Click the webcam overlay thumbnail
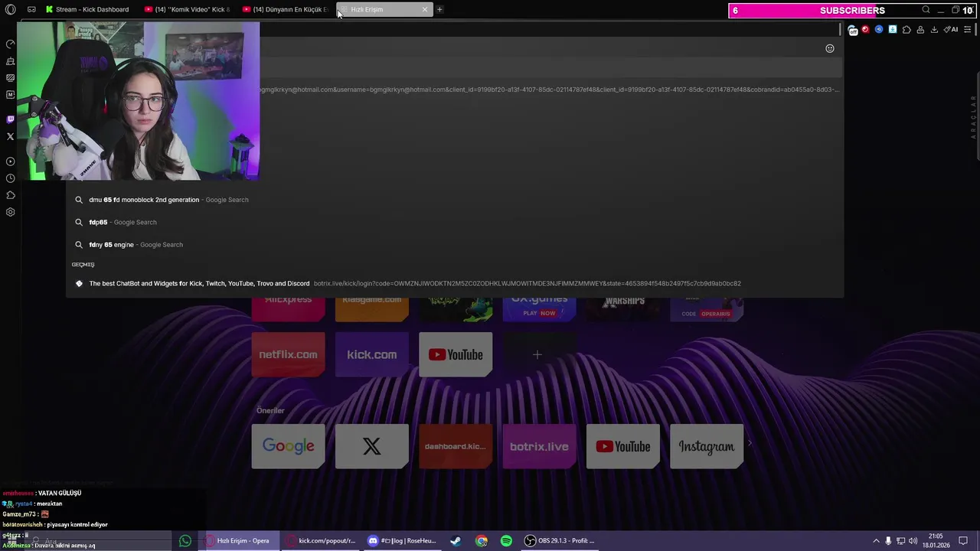This screenshot has height=551, width=980. [x=139, y=101]
